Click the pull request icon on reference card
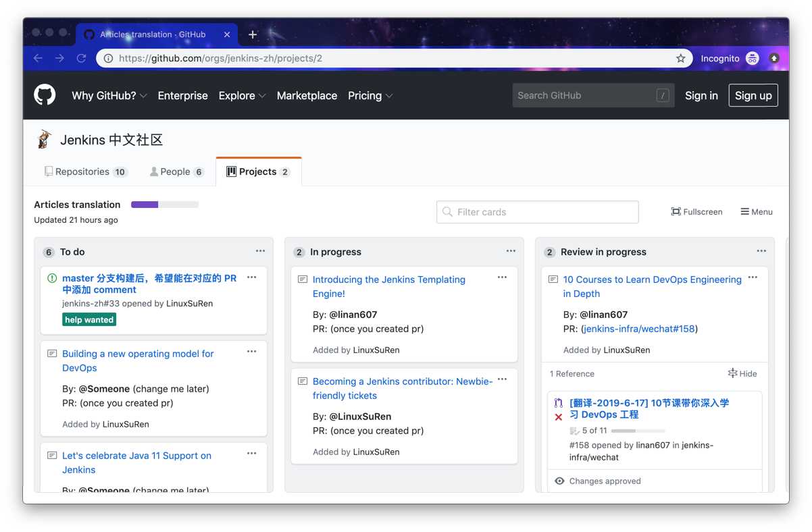 559,403
